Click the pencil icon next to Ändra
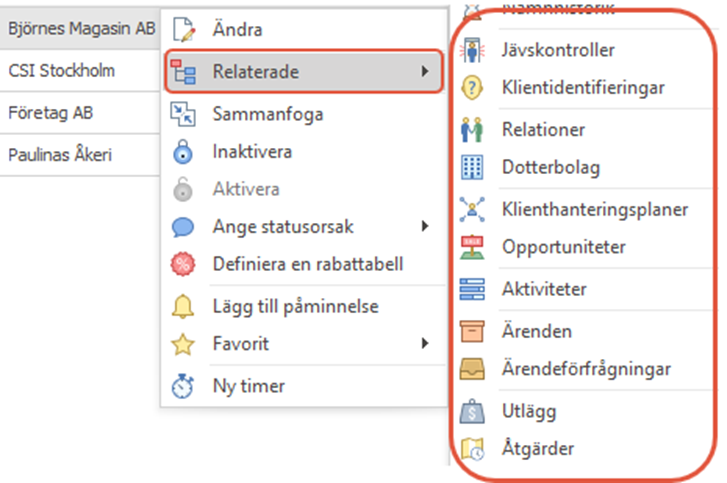Viewport: 727px width, 483px height. pos(183,30)
